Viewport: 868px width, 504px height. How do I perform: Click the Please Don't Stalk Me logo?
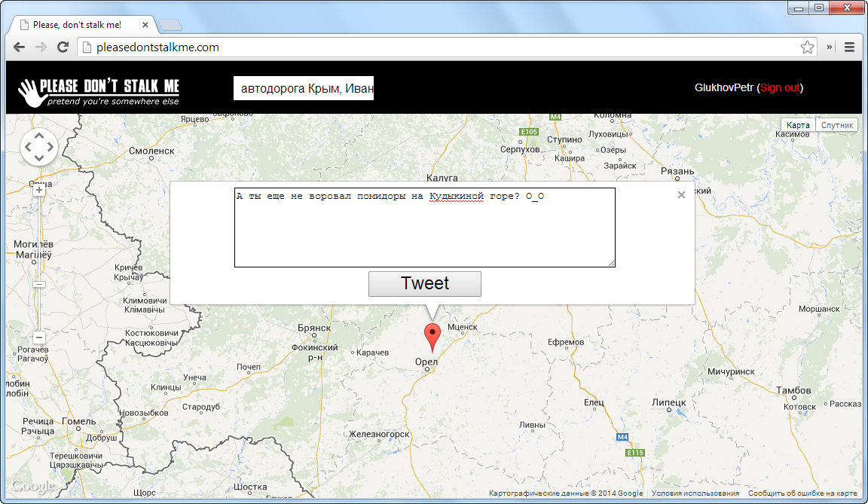(x=99, y=90)
